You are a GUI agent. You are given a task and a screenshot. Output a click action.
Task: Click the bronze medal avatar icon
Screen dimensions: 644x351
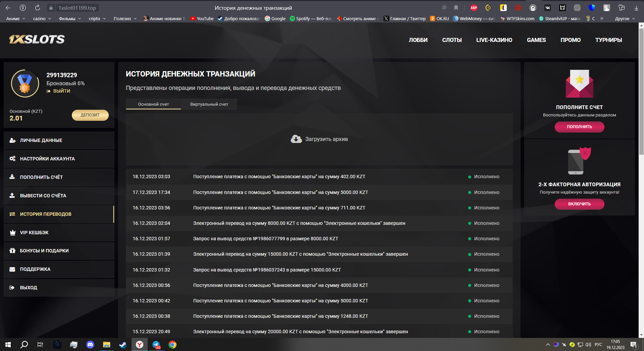click(25, 84)
